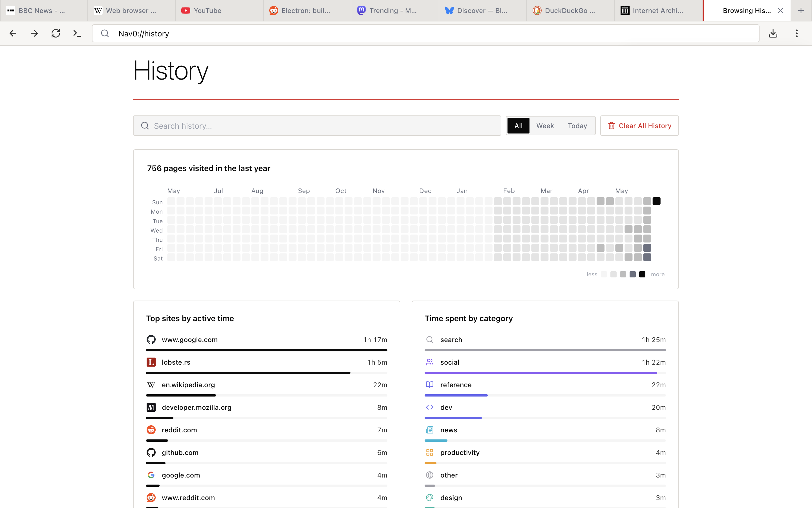This screenshot has width=812, height=508.
Task: Click the design category palette icon
Action: [x=429, y=497]
